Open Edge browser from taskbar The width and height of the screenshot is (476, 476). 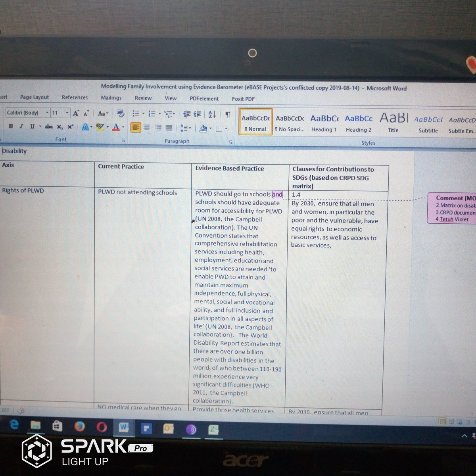14,425
